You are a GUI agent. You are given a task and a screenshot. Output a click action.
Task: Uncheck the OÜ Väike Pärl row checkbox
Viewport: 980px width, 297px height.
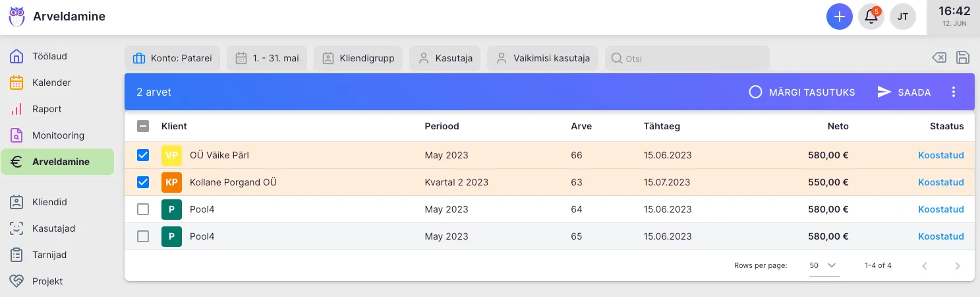tap(143, 156)
